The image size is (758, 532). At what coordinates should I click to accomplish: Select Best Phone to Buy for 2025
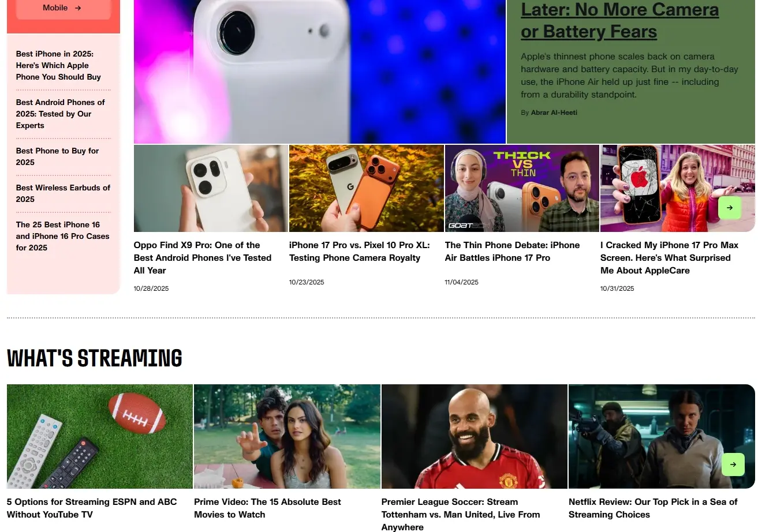57,156
